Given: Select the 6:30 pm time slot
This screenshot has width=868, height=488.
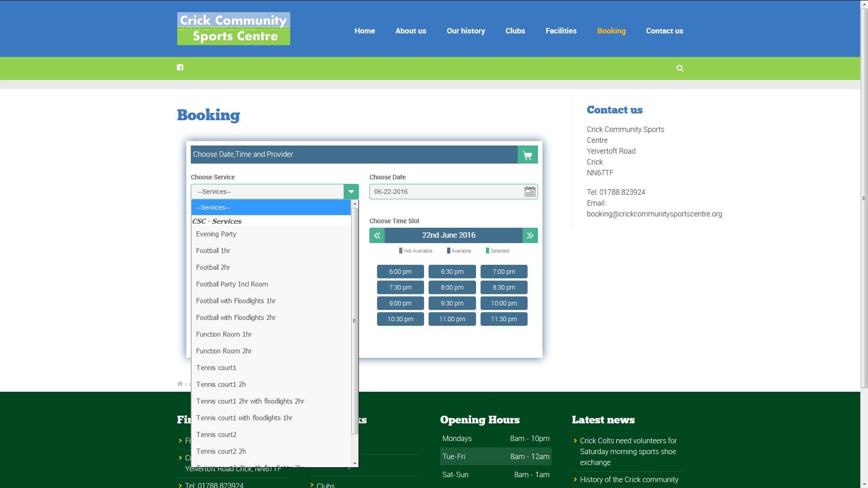Looking at the screenshot, I should 452,272.
